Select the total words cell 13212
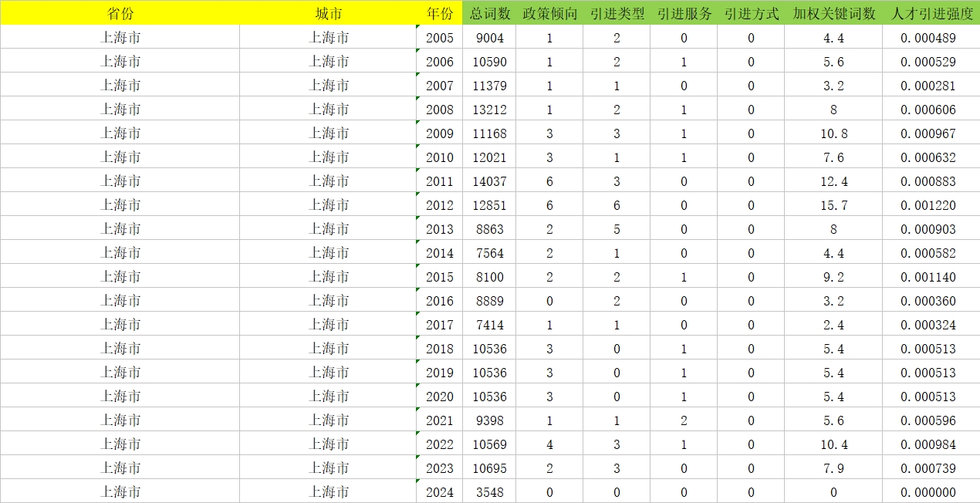980x503 pixels. coord(490,110)
